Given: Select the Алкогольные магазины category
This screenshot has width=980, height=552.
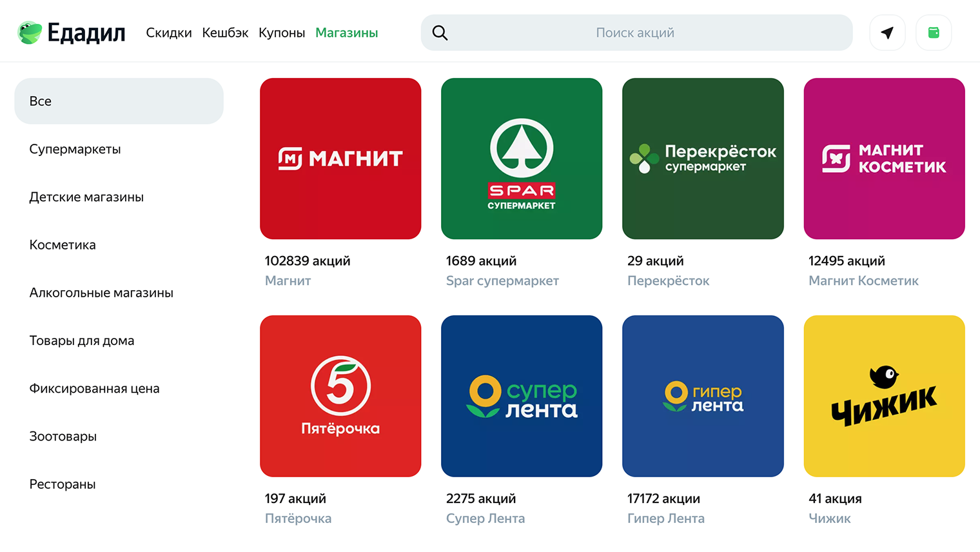Looking at the screenshot, I should point(101,293).
